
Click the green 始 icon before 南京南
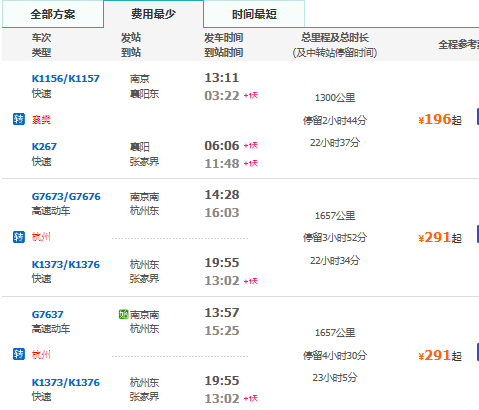[123, 314]
